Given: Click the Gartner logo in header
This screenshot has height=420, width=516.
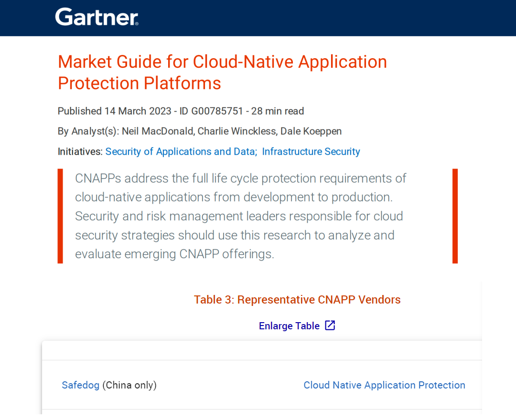Looking at the screenshot, I should pos(97,17).
